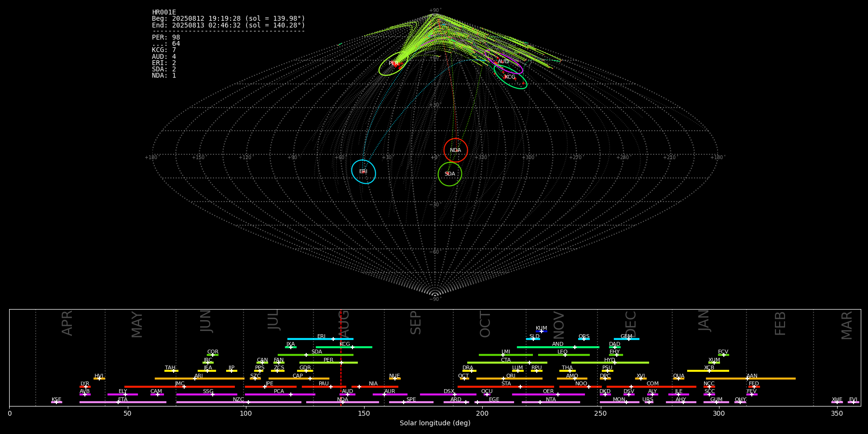The image size is (868, 434).
Task: Select the AAN shower bar on the timeline
Action: point(751,379)
